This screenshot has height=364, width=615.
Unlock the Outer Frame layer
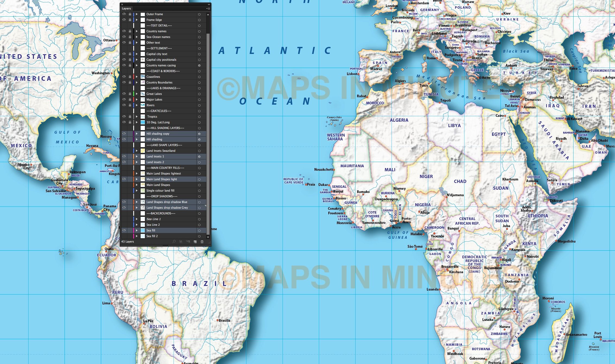[130, 14]
